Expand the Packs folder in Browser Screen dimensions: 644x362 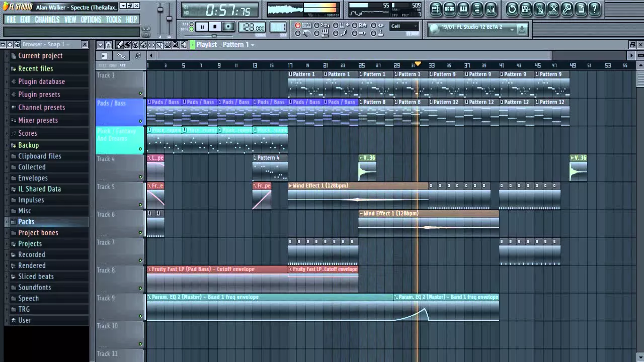[26, 222]
